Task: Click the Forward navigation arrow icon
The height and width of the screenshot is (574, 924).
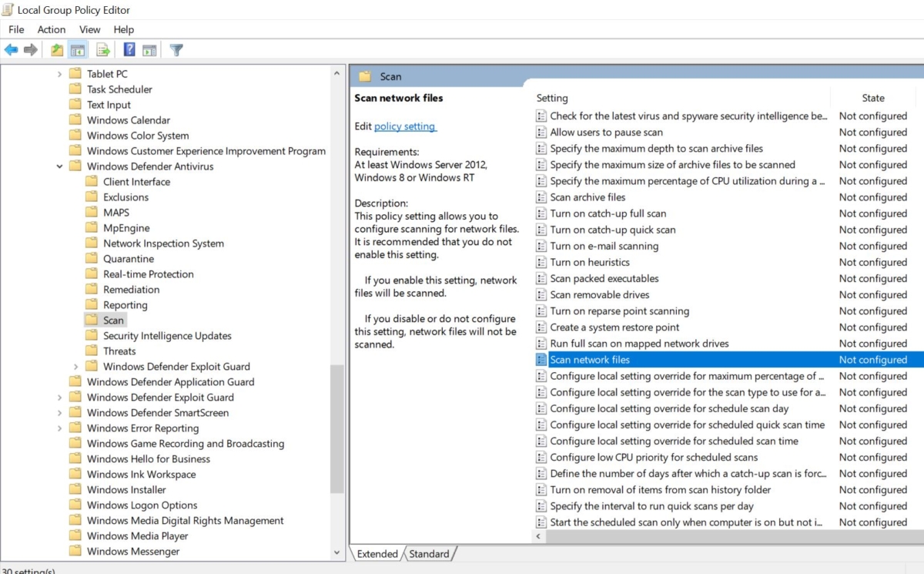Action: tap(29, 49)
